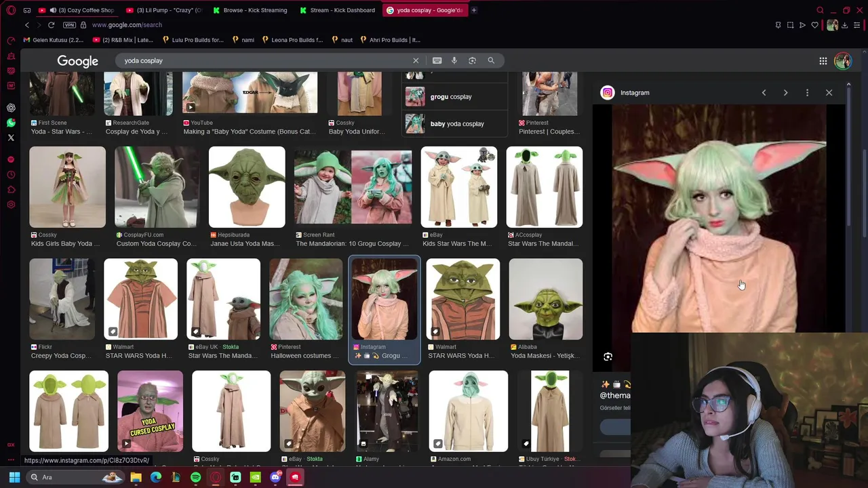
Task: Open Spotify from the taskbar
Action: [x=195, y=477]
